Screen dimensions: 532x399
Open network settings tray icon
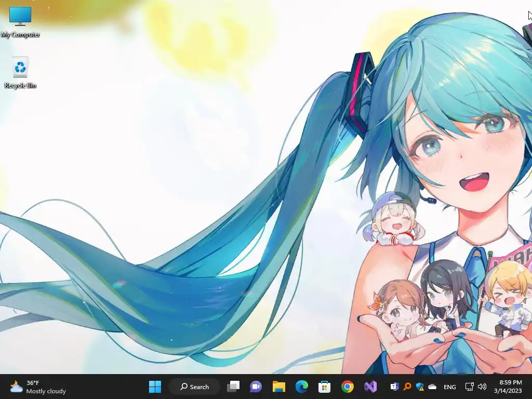469,387
